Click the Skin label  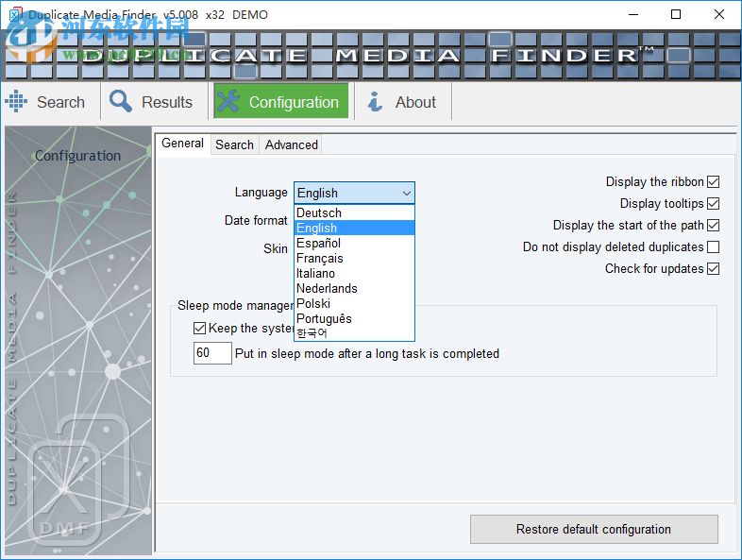pos(276,249)
